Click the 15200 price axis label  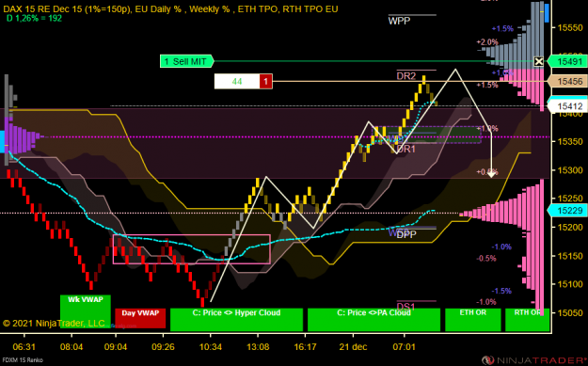(569, 228)
